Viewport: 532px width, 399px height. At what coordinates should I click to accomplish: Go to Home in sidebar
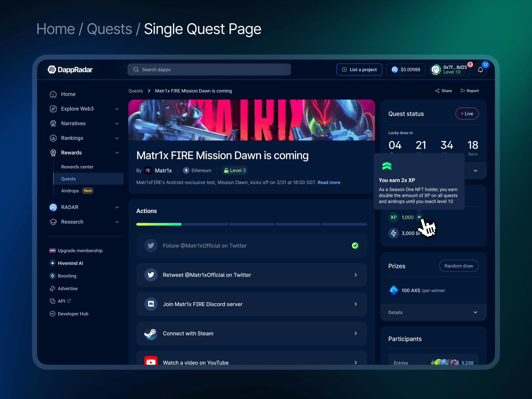68,94
